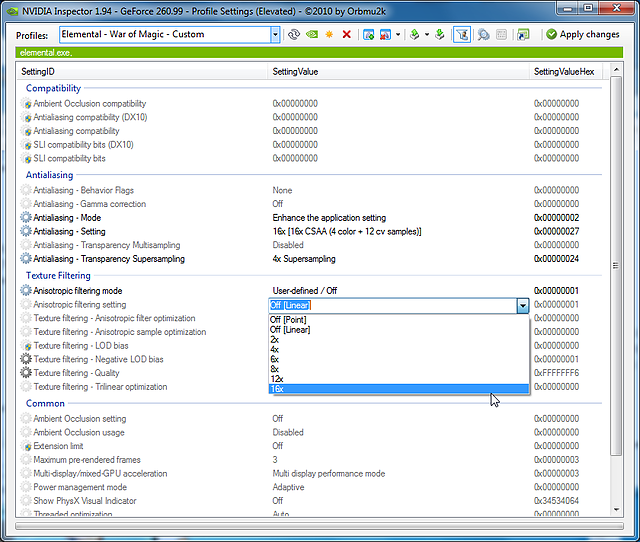Viewport: 640px width, 542px height.
Task: Select 4x anisotropic filtering option
Action: click(x=399, y=349)
